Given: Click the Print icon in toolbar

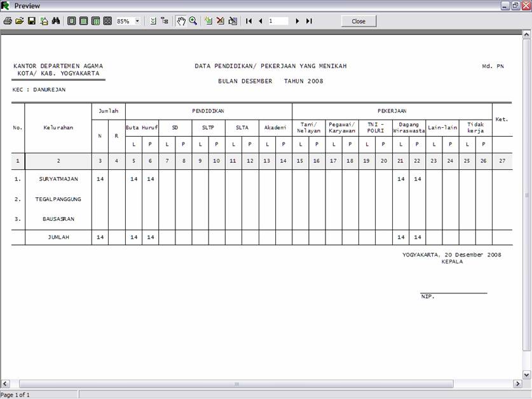Looking at the screenshot, I should tap(8, 21).
